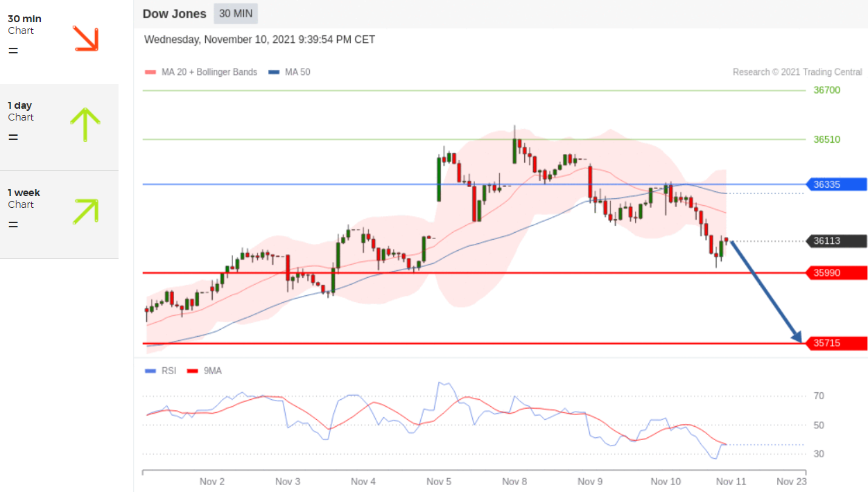The image size is (868, 492).
Task: Click the RSI 70 level label
Action: tap(819, 396)
